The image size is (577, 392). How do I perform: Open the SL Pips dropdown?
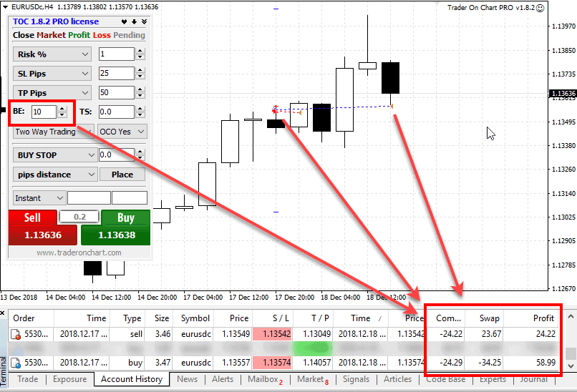(x=52, y=74)
